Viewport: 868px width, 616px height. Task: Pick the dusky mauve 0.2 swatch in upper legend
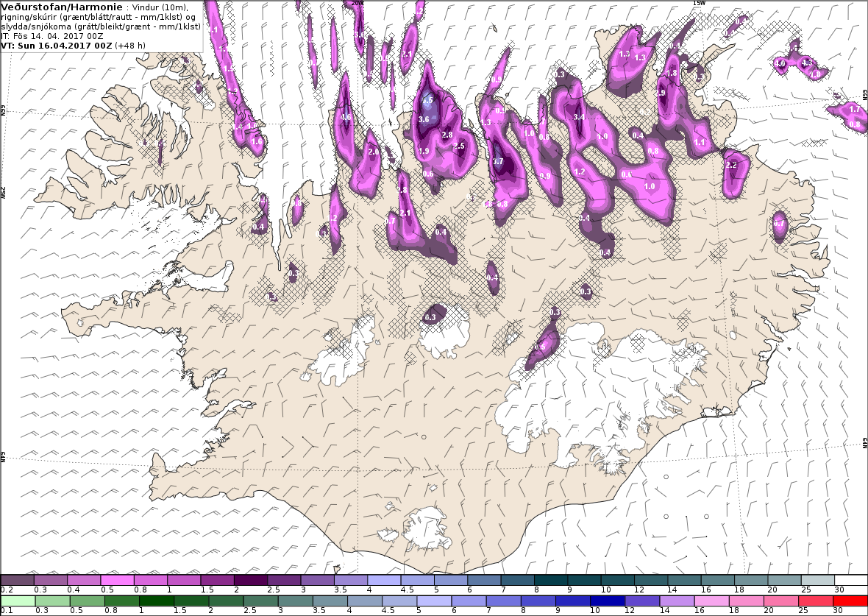(18, 581)
